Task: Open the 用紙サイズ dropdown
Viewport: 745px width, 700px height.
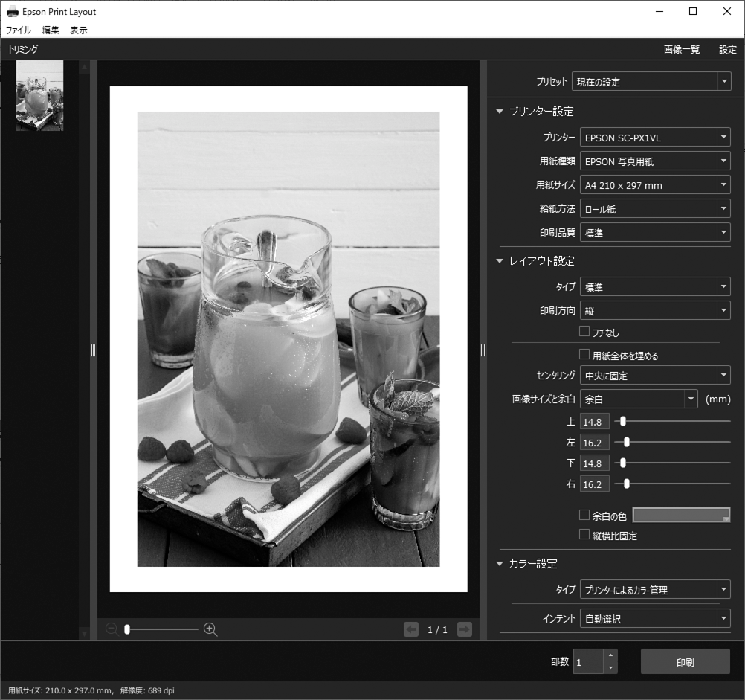Action: coord(654,185)
